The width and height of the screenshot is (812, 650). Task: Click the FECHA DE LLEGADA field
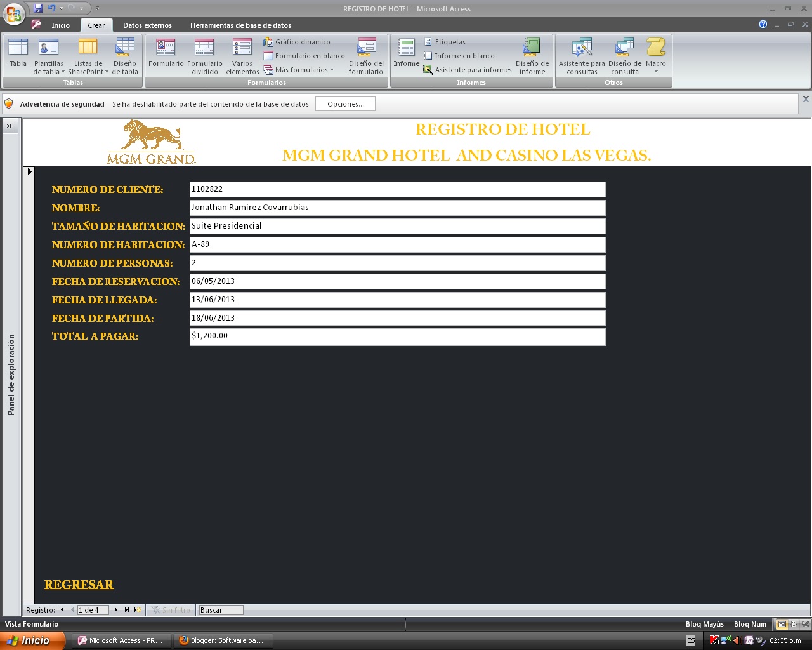397,300
